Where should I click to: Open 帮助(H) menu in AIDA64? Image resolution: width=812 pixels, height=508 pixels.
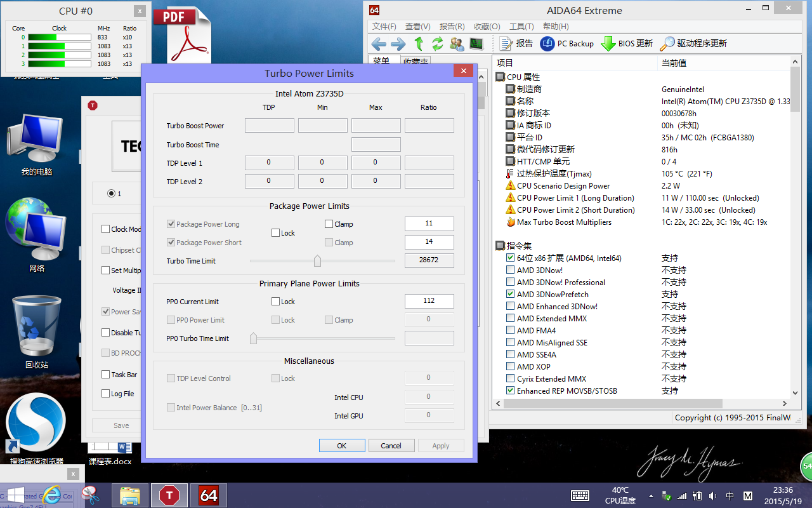coord(556,27)
